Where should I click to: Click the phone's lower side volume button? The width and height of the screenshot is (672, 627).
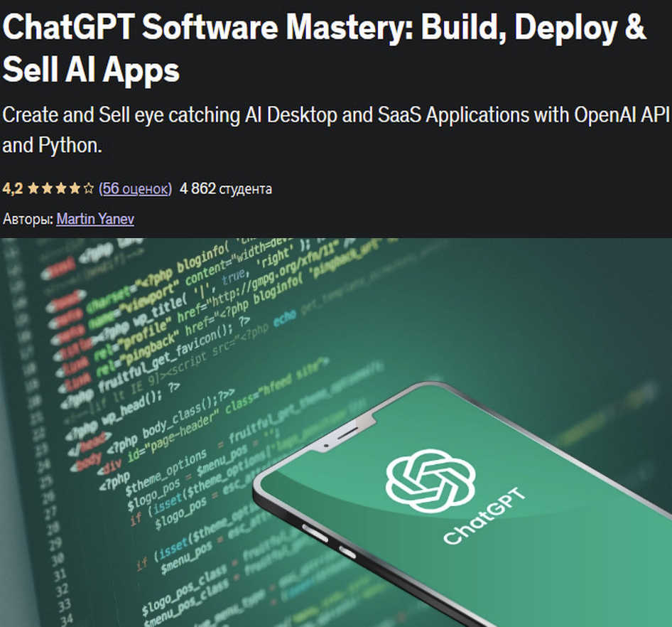tap(346, 552)
